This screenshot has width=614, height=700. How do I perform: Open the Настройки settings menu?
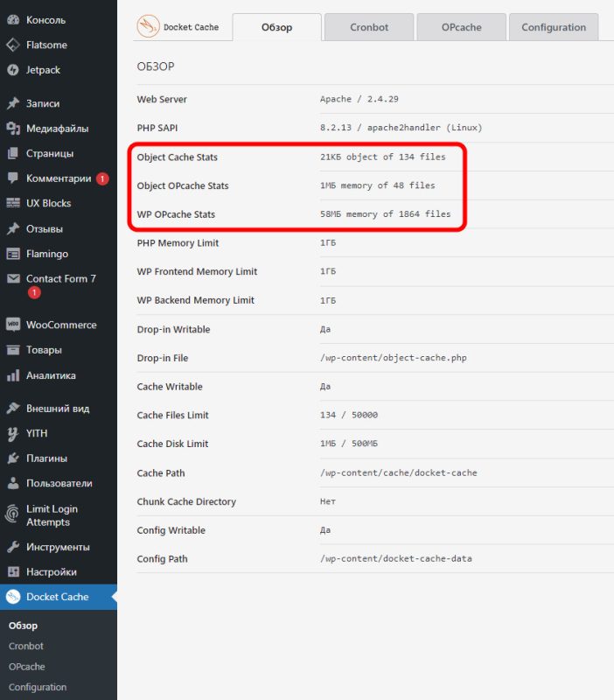point(51,571)
